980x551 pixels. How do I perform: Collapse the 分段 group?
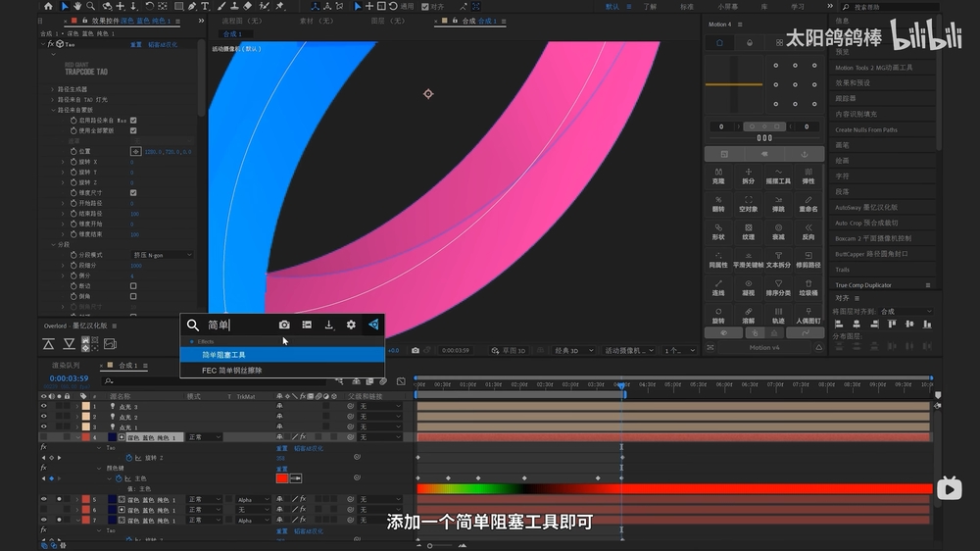tap(53, 244)
